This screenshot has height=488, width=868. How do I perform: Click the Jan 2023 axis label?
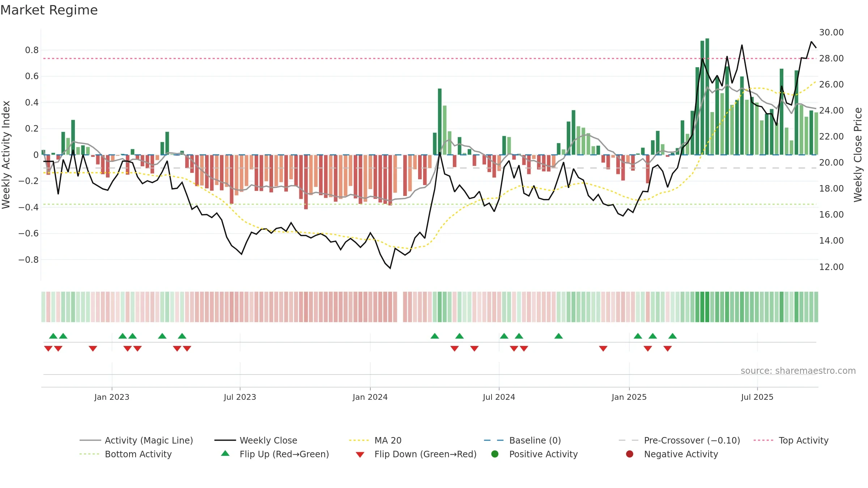coord(112,397)
